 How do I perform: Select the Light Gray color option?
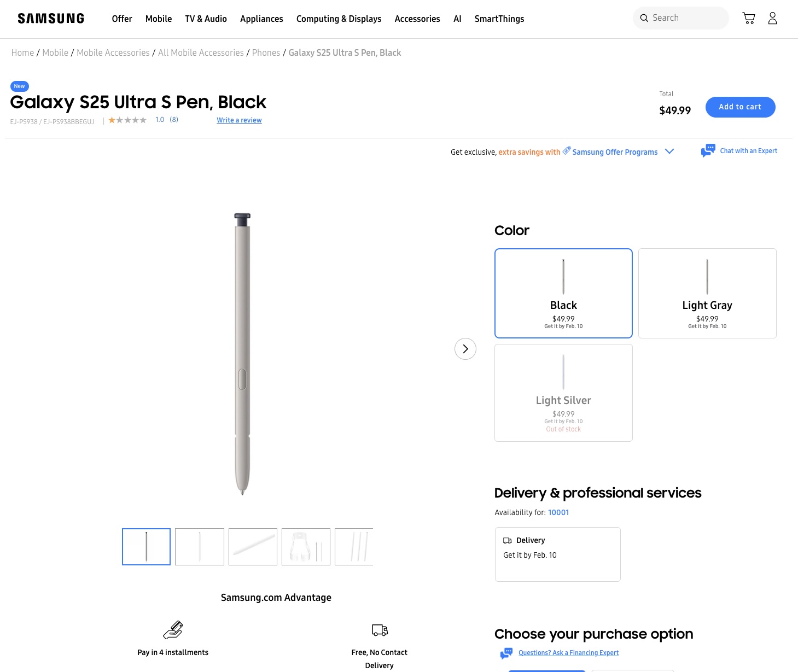707,293
